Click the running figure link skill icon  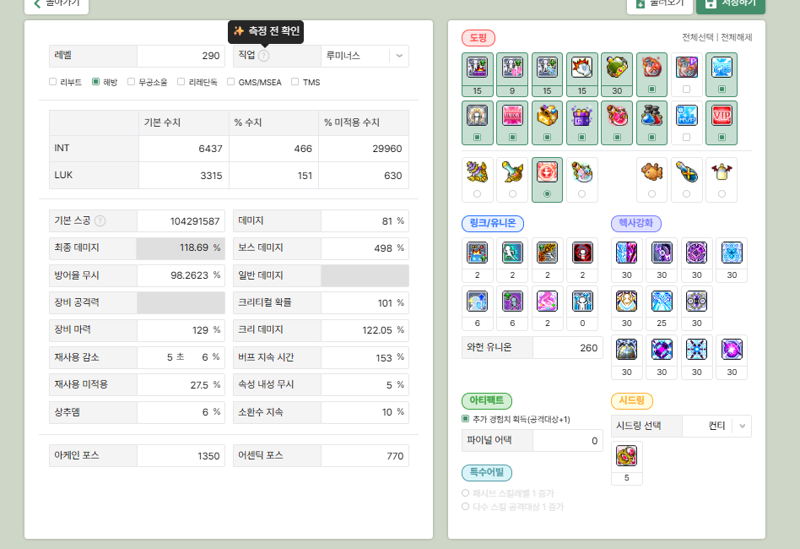512,252
